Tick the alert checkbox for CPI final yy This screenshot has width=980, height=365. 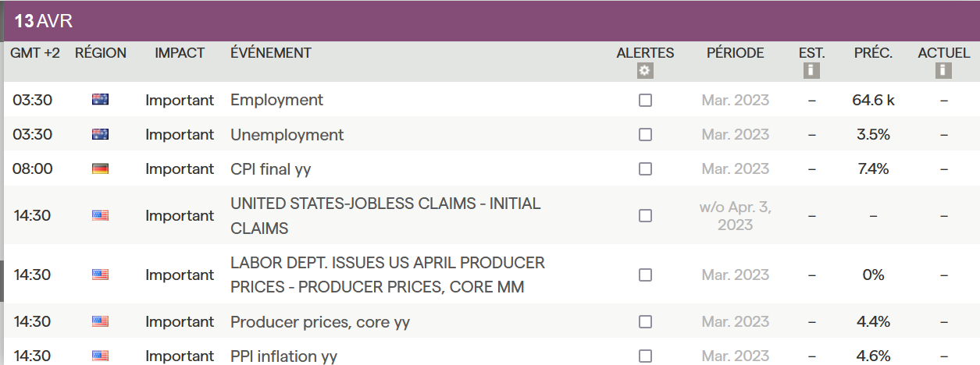coord(645,168)
